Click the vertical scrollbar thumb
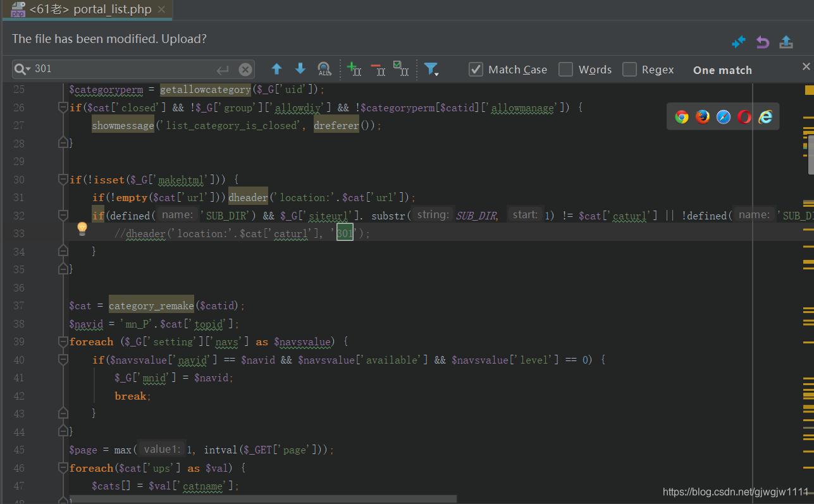 pyautogui.click(x=811, y=154)
